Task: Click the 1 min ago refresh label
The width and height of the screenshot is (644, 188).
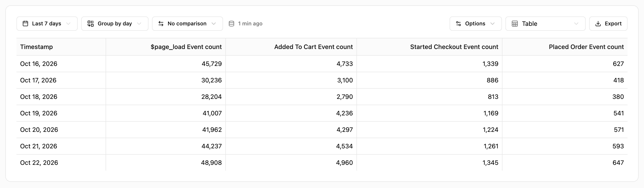Action: (250, 24)
